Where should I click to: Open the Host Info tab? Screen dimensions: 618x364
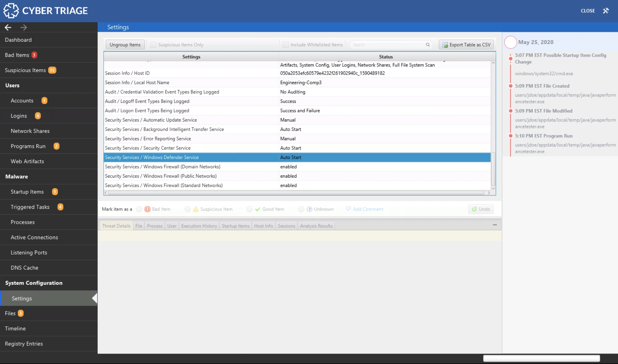[263, 226]
